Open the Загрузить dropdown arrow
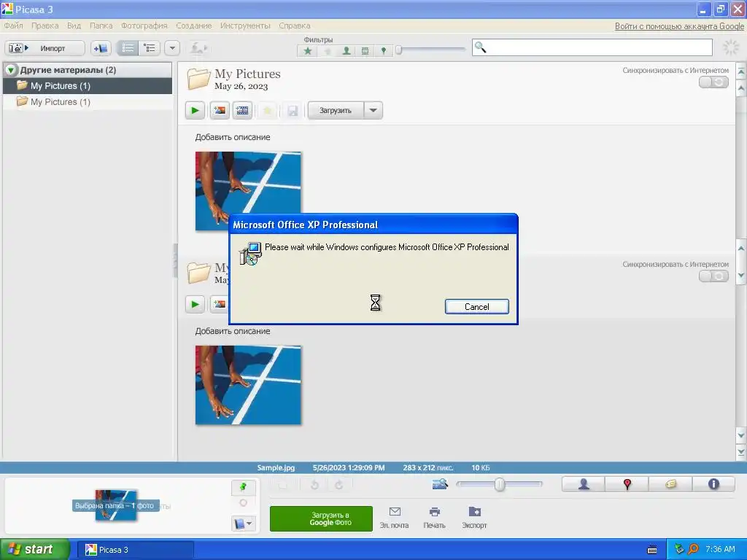The width and height of the screenshot is (747, 560). click(x=373, y=111)
